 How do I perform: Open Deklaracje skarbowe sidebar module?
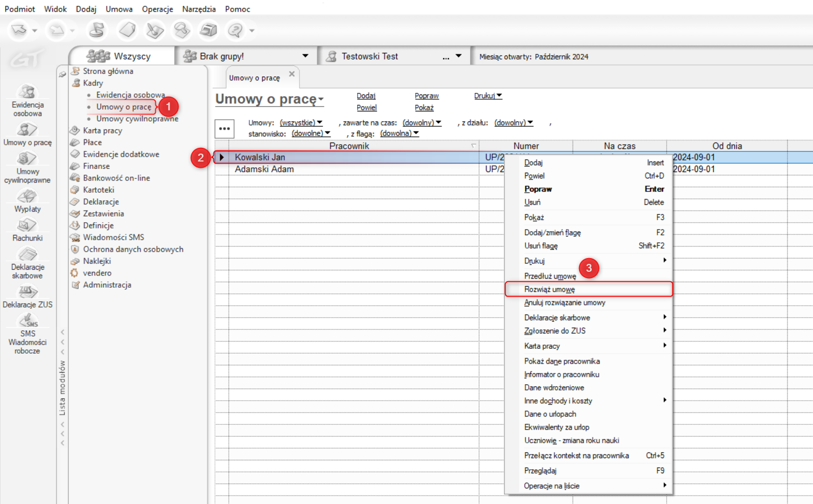(x=27, y=263)
